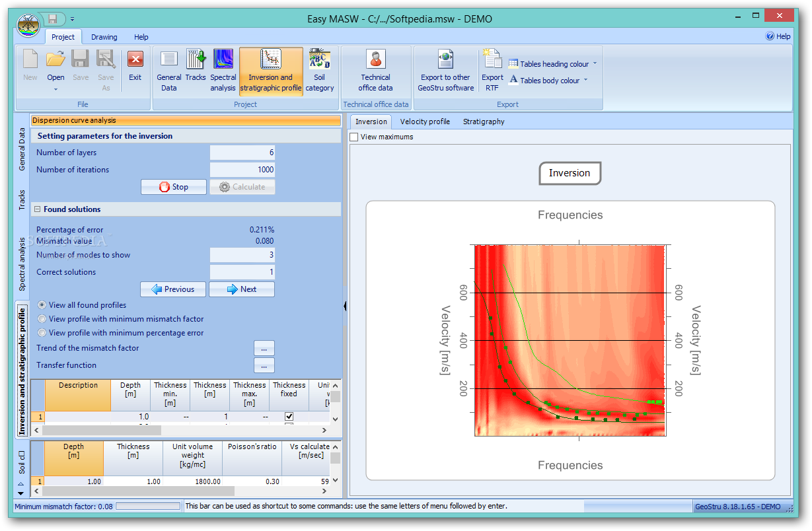Open the Soil side tab
Image resolution: width=812 pixels, height=531 pixels.
point(22,464)
